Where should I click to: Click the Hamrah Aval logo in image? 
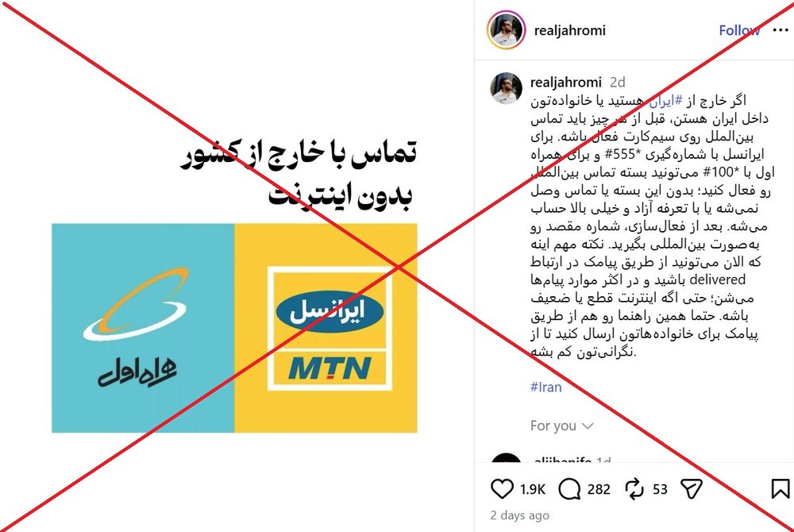tap(136, 328)
